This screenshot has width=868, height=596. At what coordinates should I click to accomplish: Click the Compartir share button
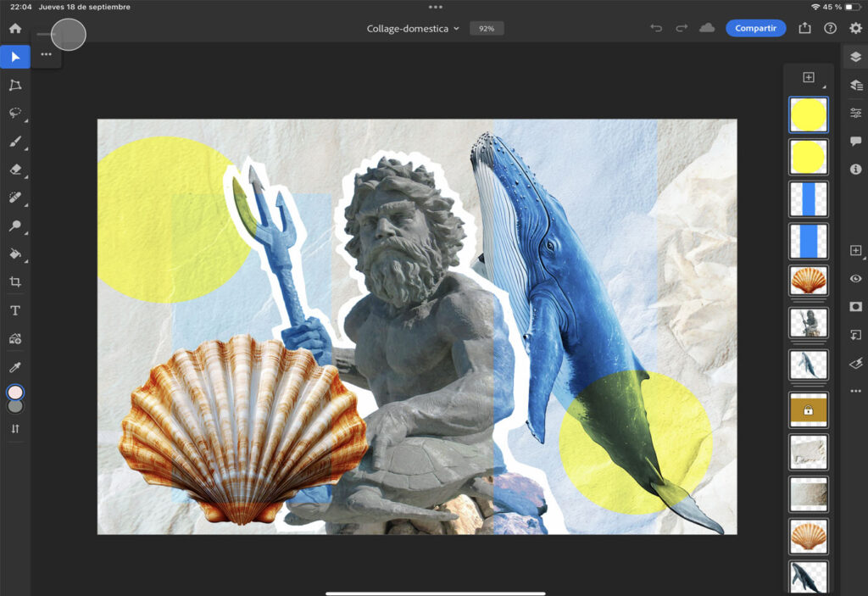pos(755,28)
